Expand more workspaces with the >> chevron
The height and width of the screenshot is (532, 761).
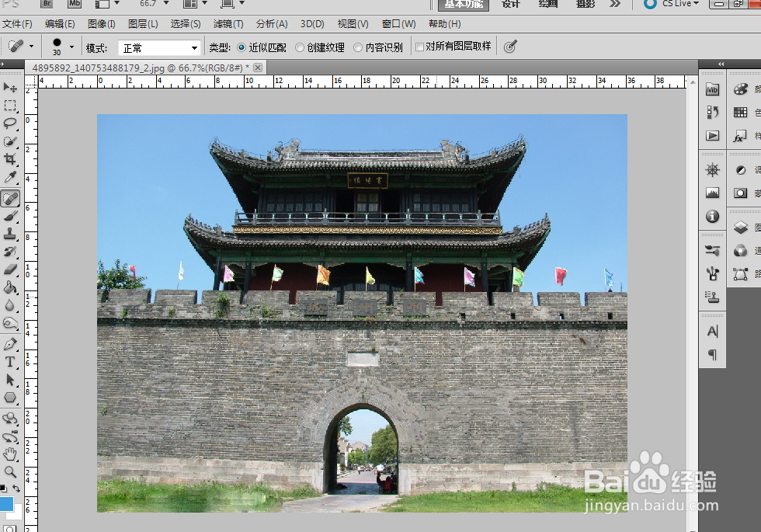(x=615, y=4)
